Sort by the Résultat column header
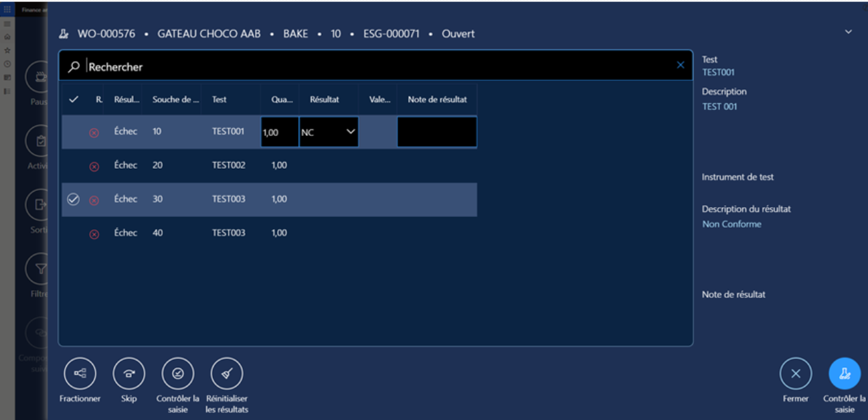Image resolution: width=868 pixels, height=420 pixels. pyautogui.click(x=325, y=99)
